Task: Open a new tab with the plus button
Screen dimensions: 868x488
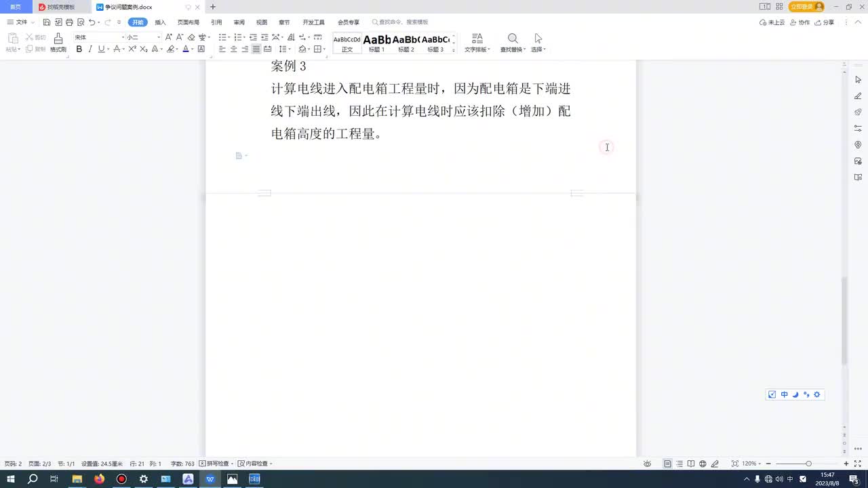Action: 213,7
